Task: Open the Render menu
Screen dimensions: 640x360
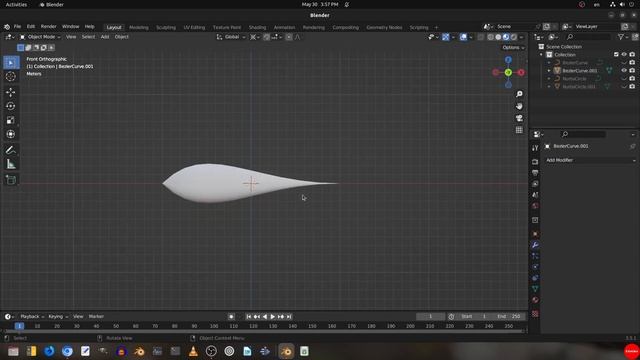Action: coord(49,27)
